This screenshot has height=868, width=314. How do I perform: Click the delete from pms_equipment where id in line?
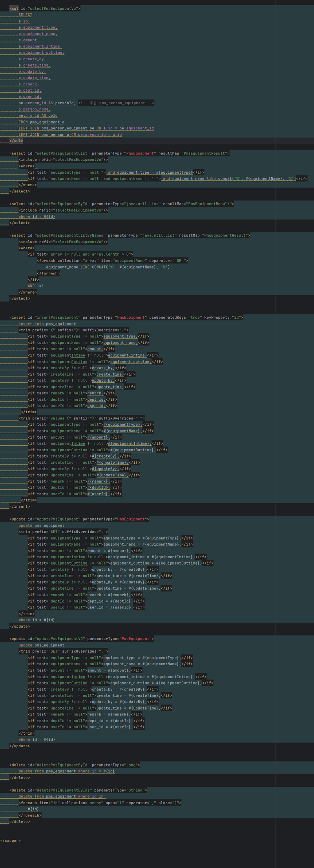(61, 796)
